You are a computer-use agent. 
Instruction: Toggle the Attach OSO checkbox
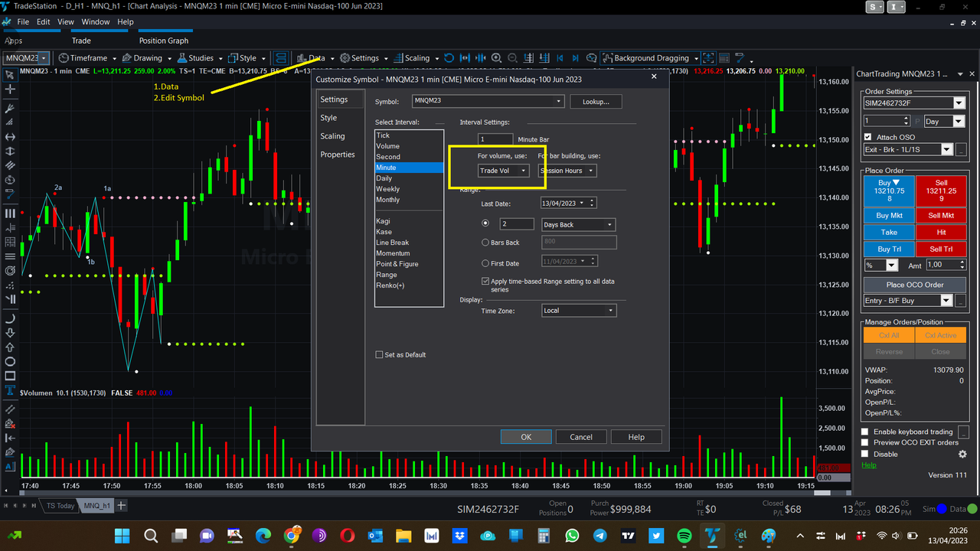(x=867, y=137)
